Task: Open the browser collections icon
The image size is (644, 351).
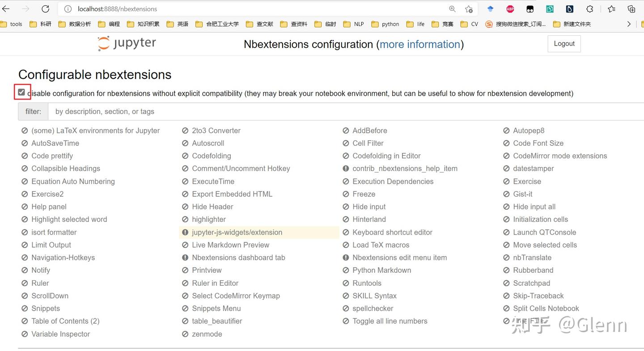Action: pyautogui.click(x=631, y=9)
